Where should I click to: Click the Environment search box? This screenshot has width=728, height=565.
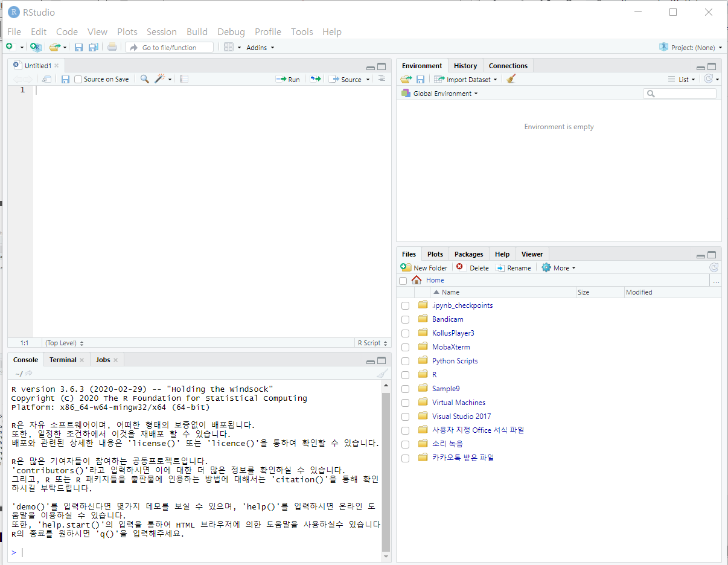coord(680,94)
